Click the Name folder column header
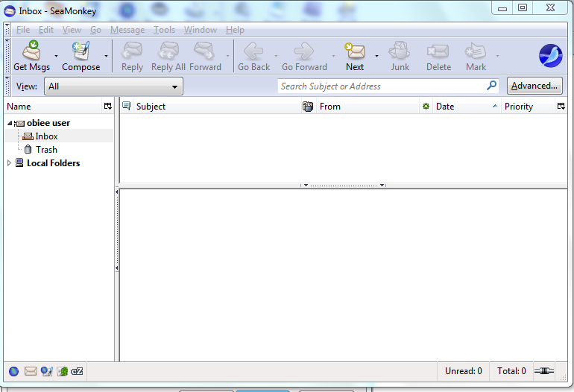The width and height of the screenshot is (574, 392). click(54, 107)
